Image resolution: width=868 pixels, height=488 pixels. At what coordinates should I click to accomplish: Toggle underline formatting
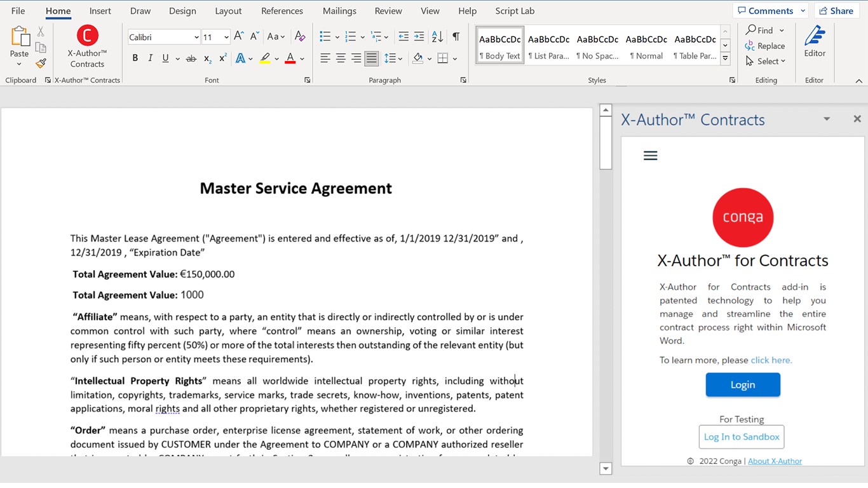point(166,58)
